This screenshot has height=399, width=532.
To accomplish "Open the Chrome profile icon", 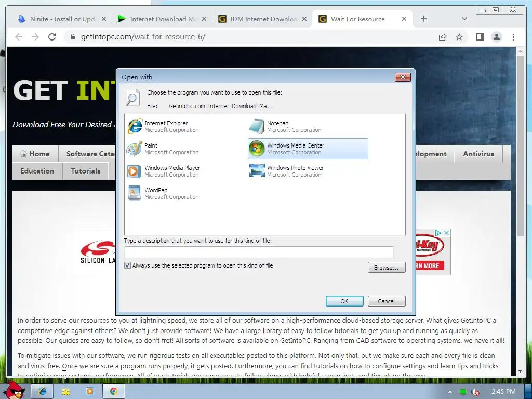I will click(496, 37).
